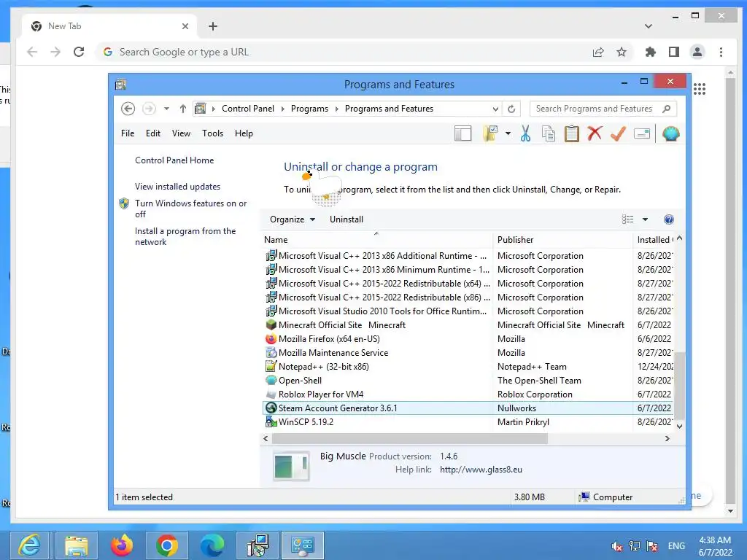Click the Back arrow in Programs and Features
The width and height of the screenshot is (747, 560).
(x=128, y=109)
